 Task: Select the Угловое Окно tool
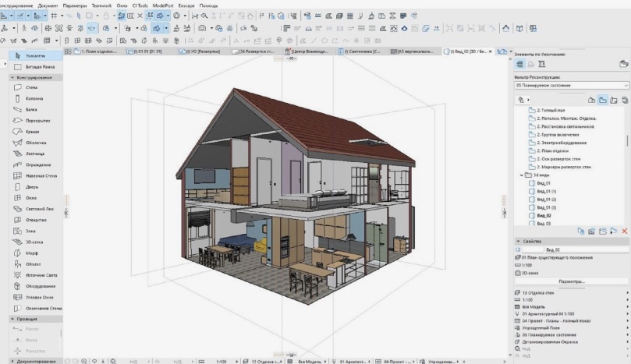[x=35, y=297]
